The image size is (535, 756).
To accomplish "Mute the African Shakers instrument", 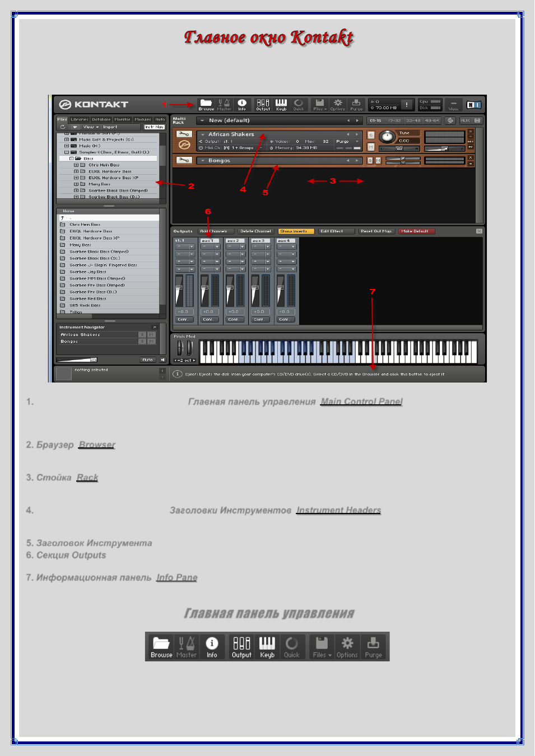I will [x=370, y=147].
